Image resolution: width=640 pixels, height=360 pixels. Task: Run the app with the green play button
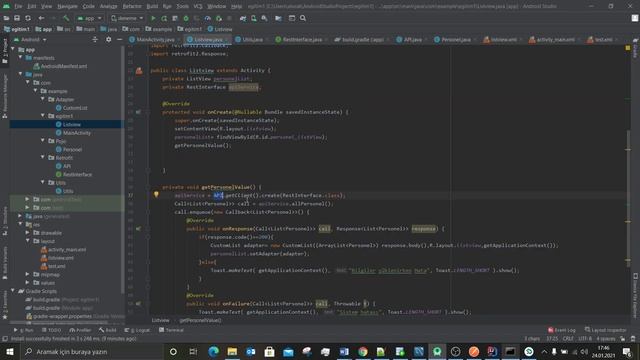point(153,18)
